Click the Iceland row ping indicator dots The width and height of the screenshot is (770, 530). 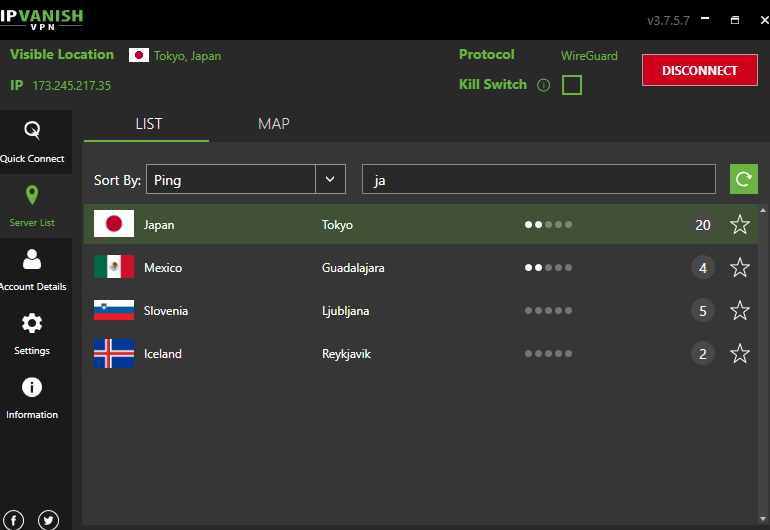(x=548, y=353)
